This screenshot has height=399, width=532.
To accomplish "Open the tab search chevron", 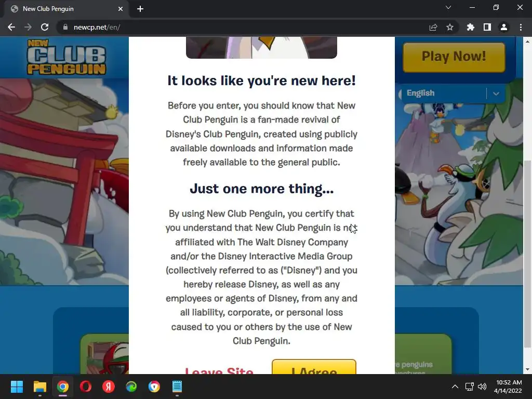I will click(448, 7).
